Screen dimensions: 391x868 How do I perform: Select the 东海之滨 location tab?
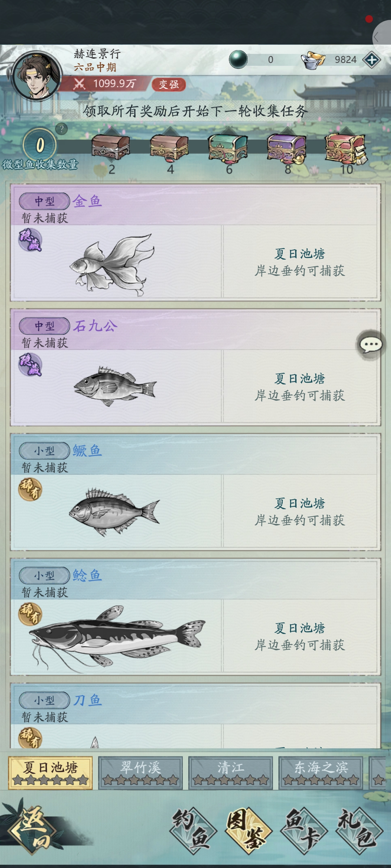pyautogui.click(x=321, y=773)
